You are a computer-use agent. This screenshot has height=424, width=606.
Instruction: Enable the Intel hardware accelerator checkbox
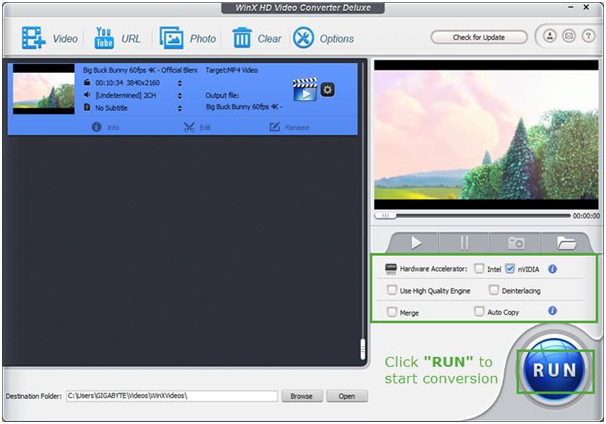click(x=480, y=269)
